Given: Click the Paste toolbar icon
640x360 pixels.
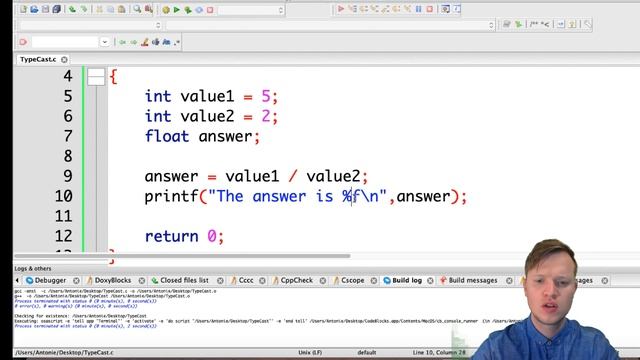Looking at the screenshot, I should (122, 9).
